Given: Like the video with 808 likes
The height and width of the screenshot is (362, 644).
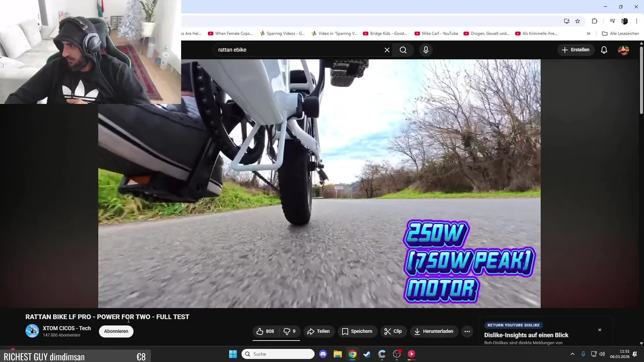Looking at the screenshot, I should click(x=265, y=331).
